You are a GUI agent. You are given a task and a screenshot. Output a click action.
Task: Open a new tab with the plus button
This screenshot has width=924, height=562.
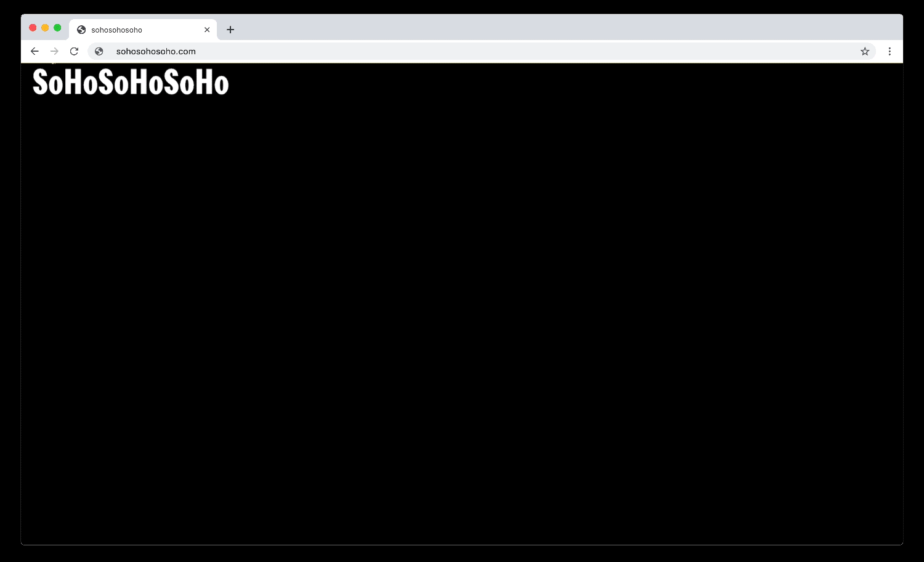[x=230, y=30]
